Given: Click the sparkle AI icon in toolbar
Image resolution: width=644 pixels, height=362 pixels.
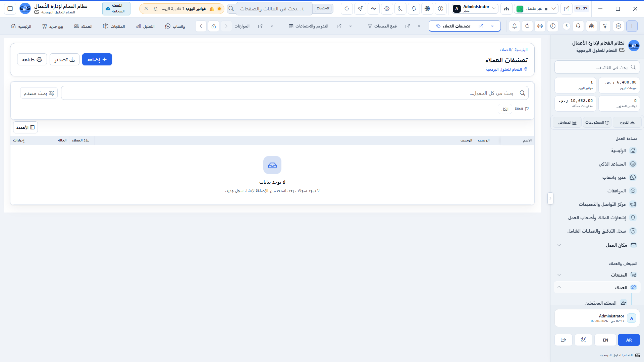Looking at the screenshot, I should [x=605, y=26].
